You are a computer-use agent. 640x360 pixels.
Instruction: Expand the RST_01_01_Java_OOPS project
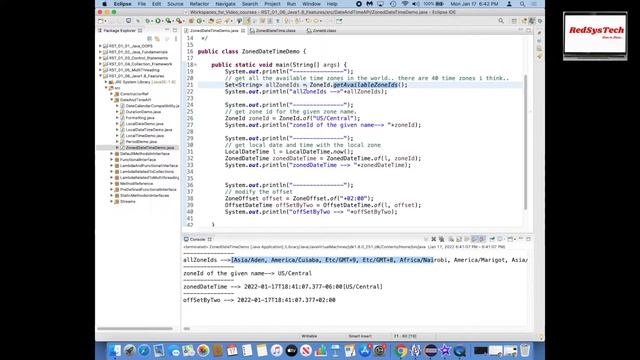point(100,46)
